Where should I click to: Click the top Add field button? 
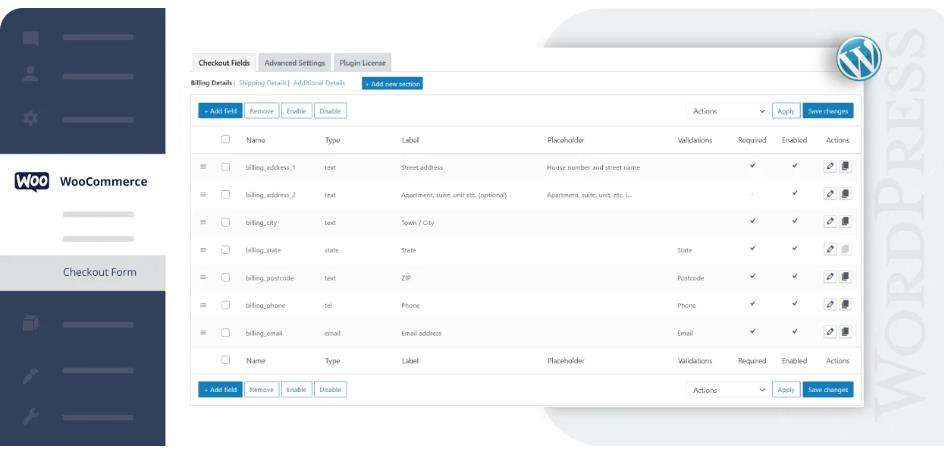pos(220,111)
